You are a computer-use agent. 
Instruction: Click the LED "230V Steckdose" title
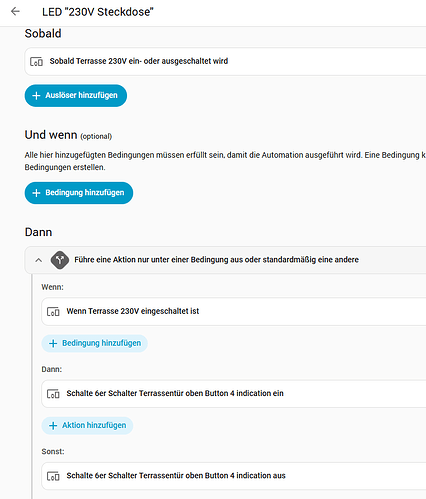[x=98, y=12]
